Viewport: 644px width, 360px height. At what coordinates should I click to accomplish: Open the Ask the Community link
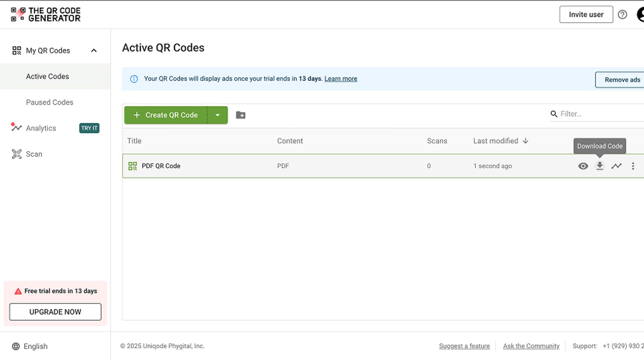click(x=531, y=346)
